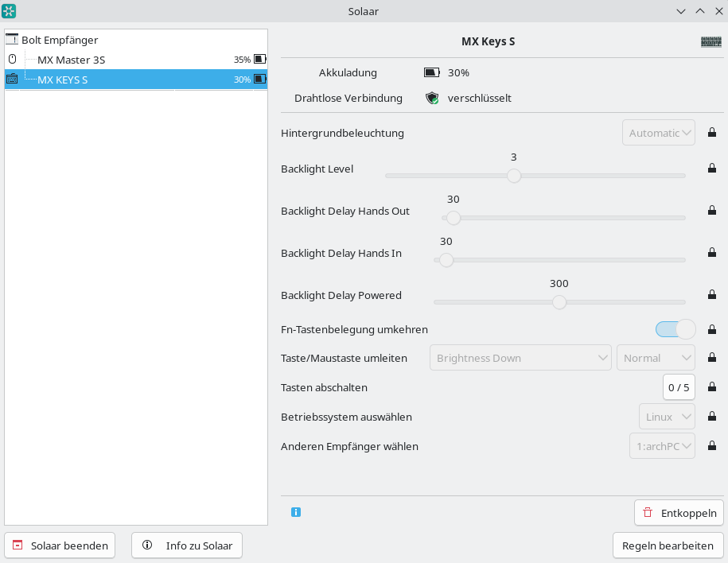Expand the Linux operating system dropdown
The width and height of the screenshot is (728, 563).
[667, 417]
